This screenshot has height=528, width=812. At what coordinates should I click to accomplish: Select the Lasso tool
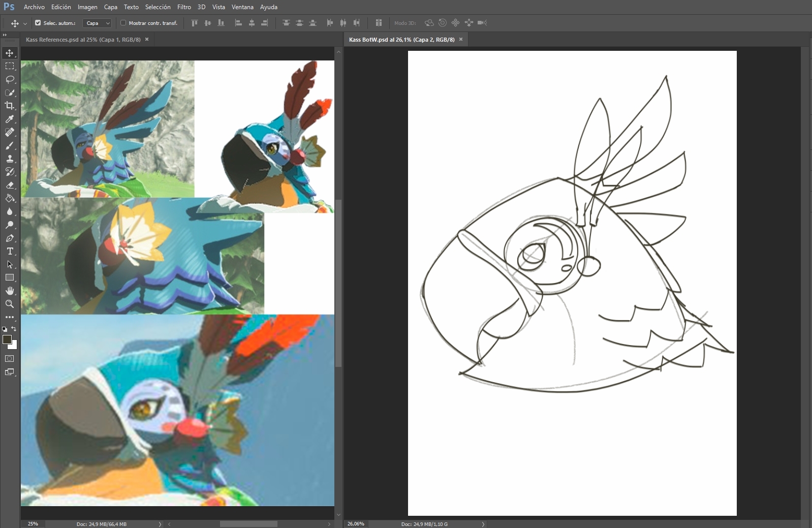pyautogui.click(x=10, y=79)
